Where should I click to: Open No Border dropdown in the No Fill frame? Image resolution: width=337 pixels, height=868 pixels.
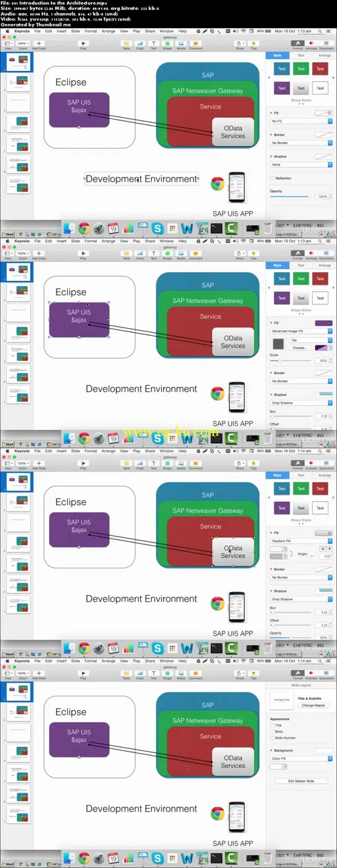coord(301,143)
